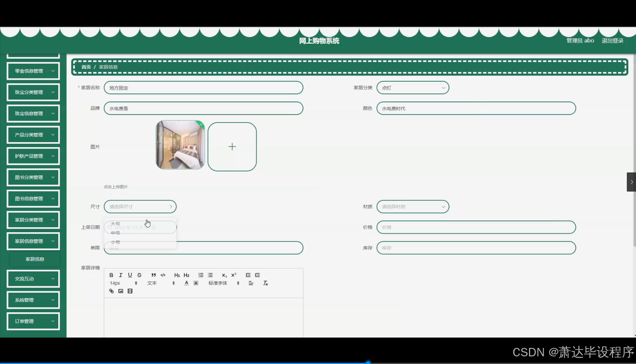Toggle strikethrough formatting in editor
The image size is (636, 364).
pyautogui.click(x=139, y=275)
